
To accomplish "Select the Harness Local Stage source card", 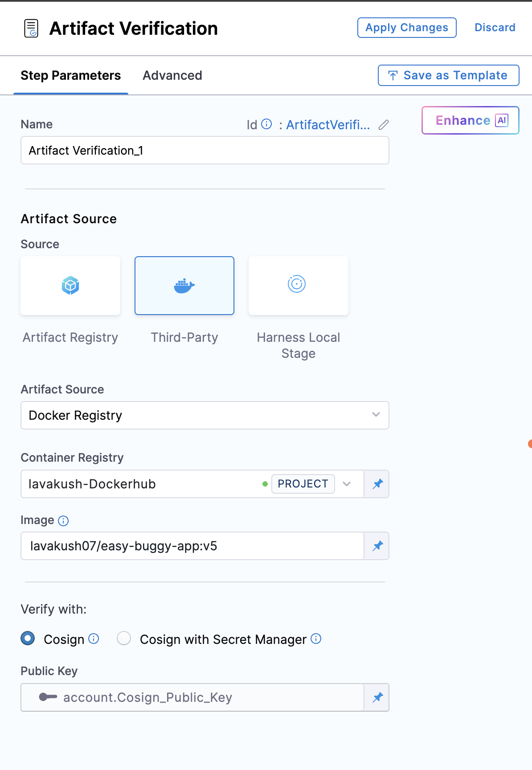I will [x=299, y=286].
